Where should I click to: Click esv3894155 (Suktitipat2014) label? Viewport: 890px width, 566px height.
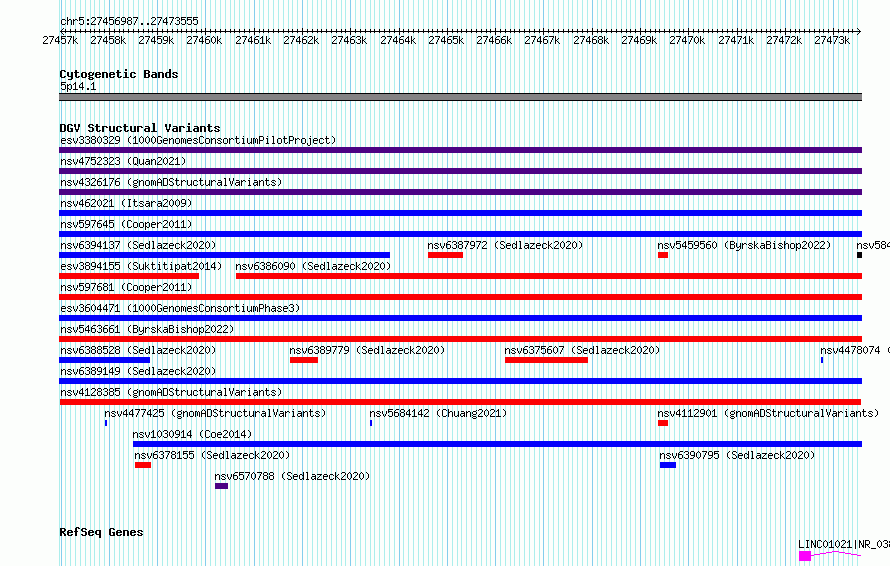point(141,266)
